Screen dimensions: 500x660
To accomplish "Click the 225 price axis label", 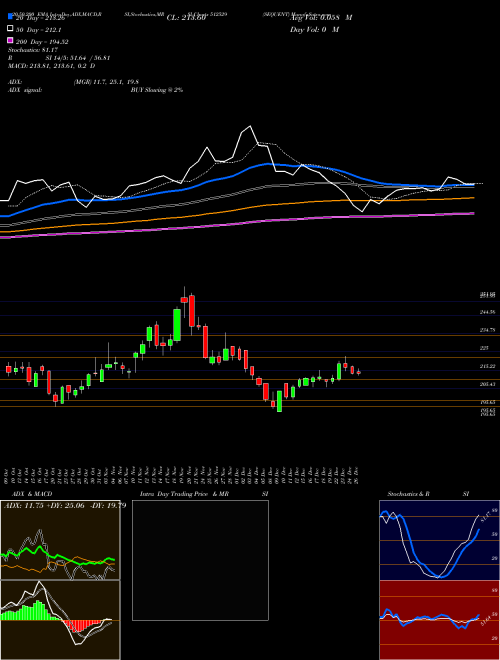I will pos(485,348).
